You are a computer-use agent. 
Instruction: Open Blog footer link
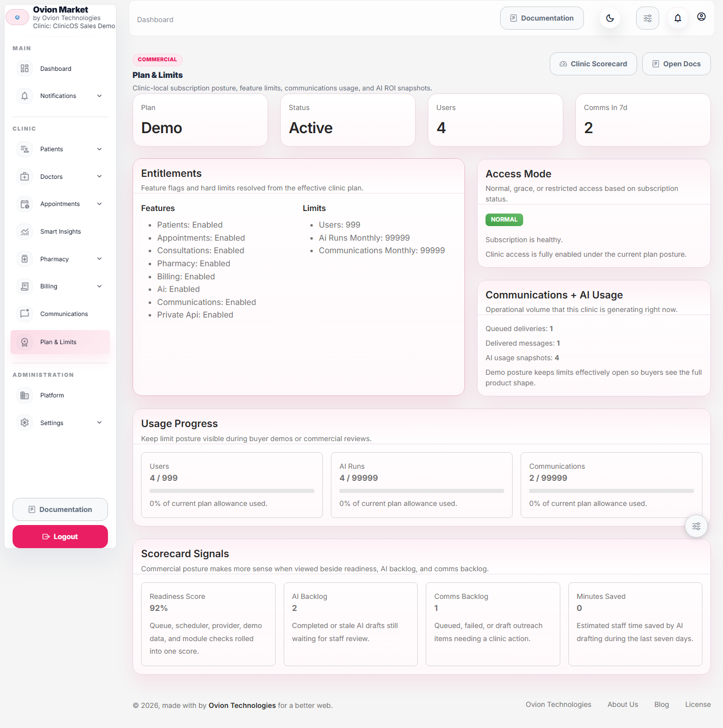click(662, 704)
